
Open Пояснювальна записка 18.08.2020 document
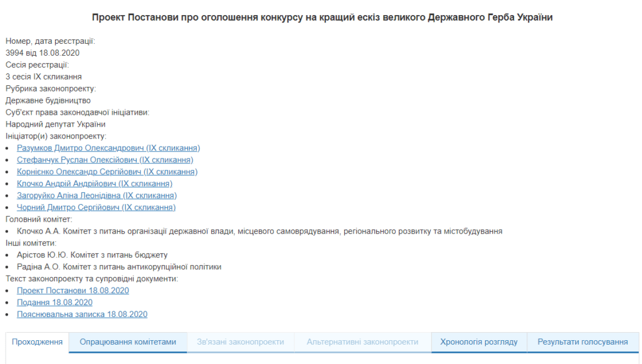82,314
